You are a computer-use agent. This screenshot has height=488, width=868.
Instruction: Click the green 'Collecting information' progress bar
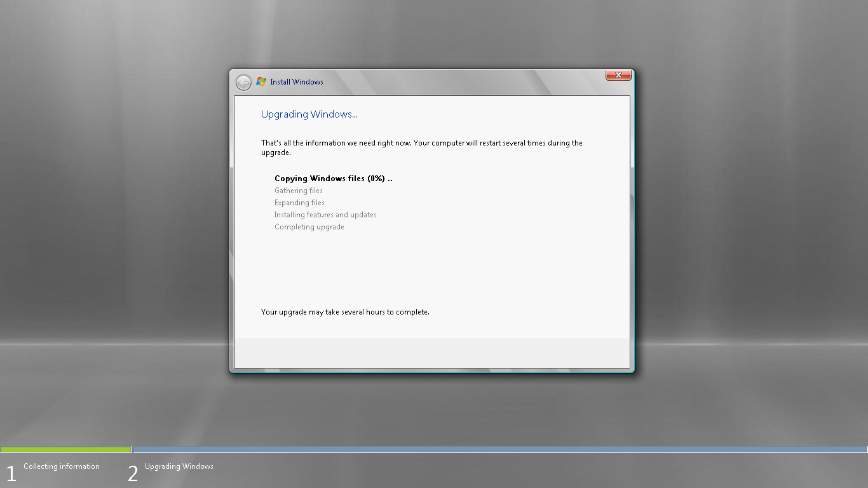point(65,449)
